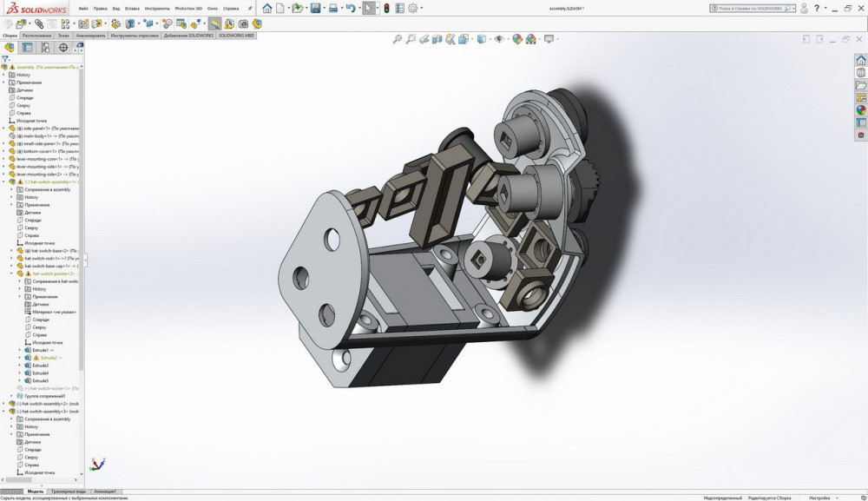
Task: Click the SOLIDWORKS help search field
Action: pyautogui.click(x=750, y=8)
